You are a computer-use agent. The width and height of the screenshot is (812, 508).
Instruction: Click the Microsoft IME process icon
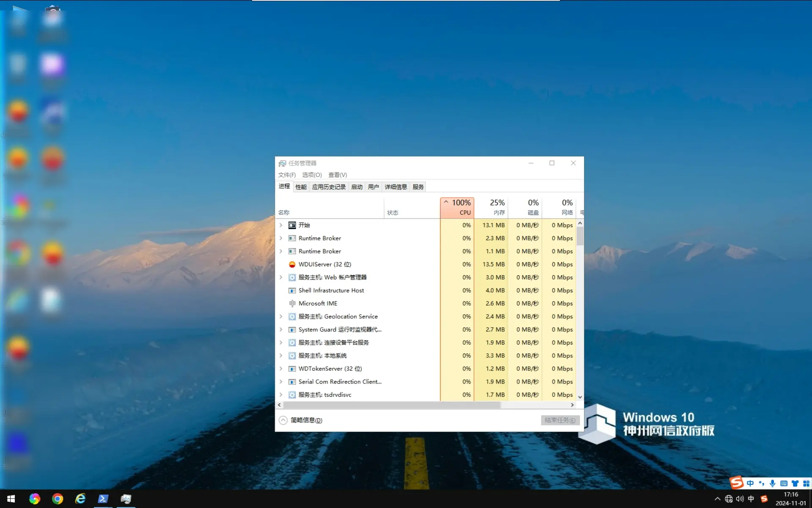(292, 304)
